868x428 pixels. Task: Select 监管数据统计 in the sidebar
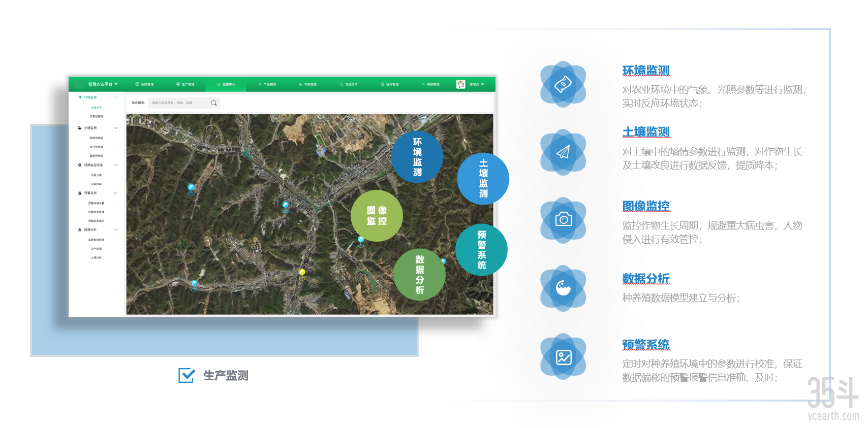[97, 240]
